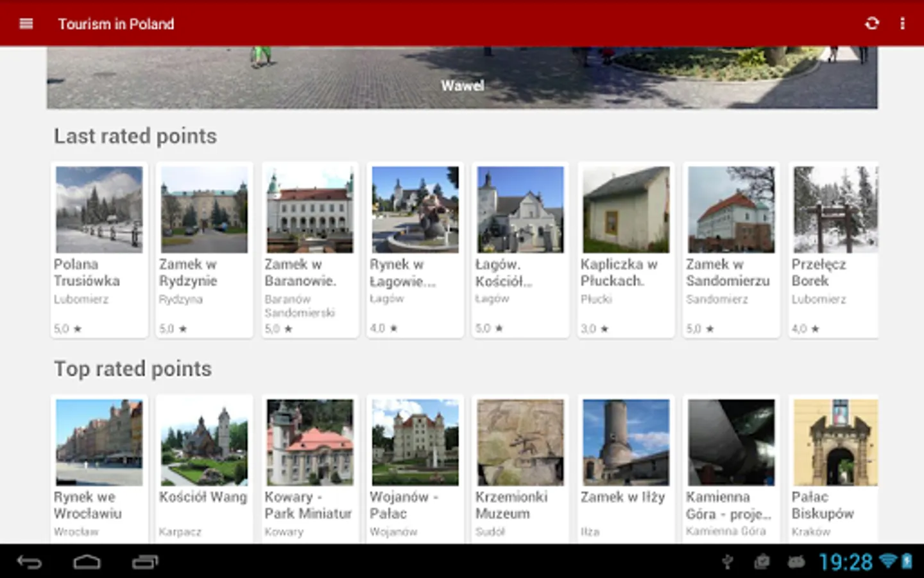Tap the Tourism in Poland title

point(116,24)
